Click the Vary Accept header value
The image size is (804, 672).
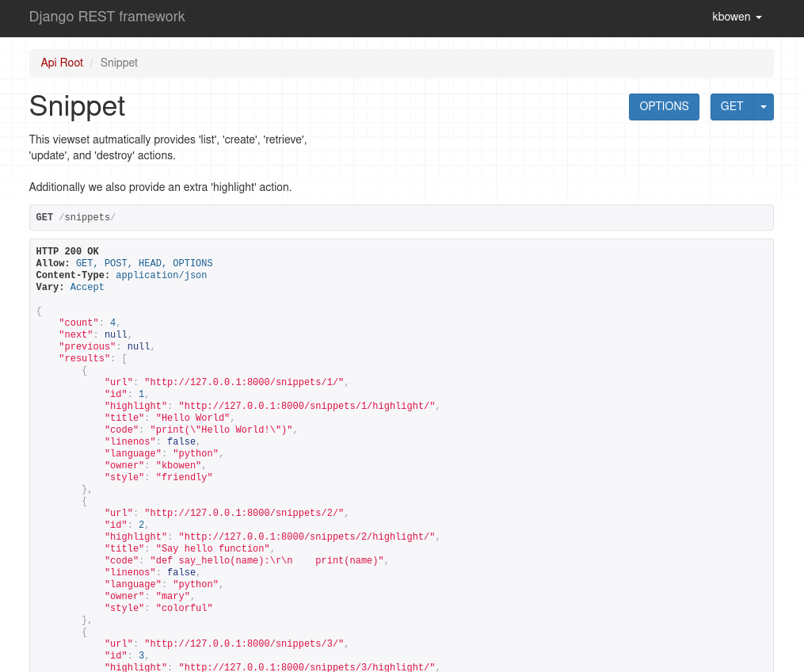point(86,287)
